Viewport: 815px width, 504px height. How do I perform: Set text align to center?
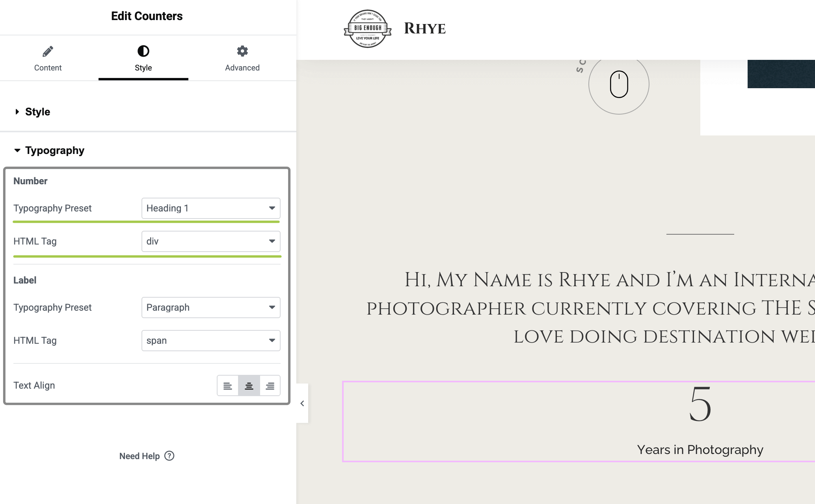tap(249, 386)
